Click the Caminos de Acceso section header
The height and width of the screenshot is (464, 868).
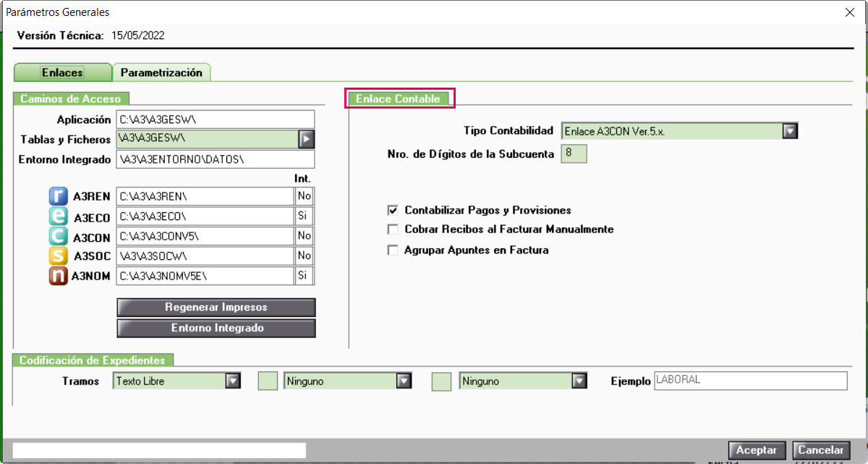point(71,98)
